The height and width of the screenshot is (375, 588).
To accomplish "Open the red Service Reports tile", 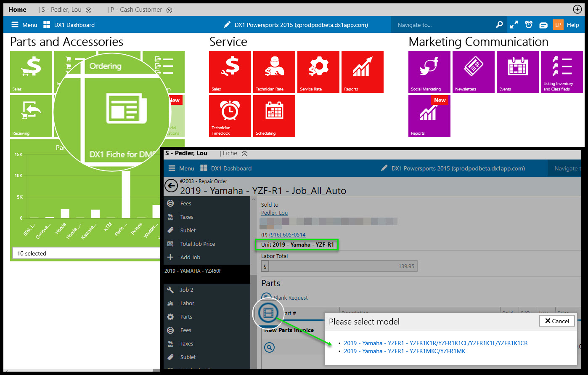I will pos(363,72).
